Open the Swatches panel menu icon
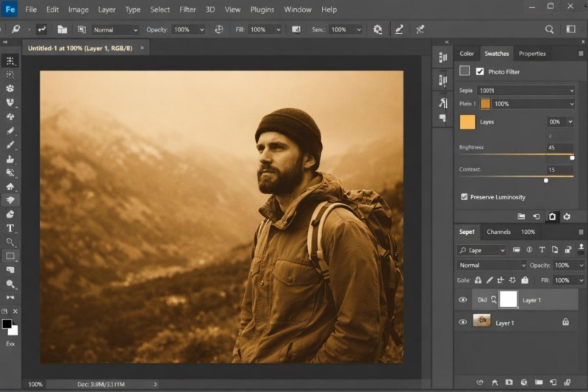Image resolution: width=588 pixels, height=392 pixels. click(x=581, y=54)
